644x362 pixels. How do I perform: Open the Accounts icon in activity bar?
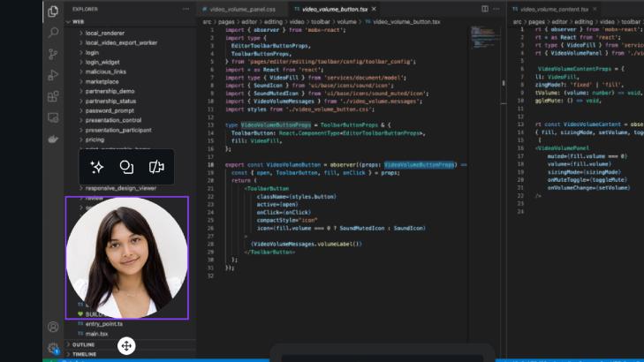(x=53, y=327)
